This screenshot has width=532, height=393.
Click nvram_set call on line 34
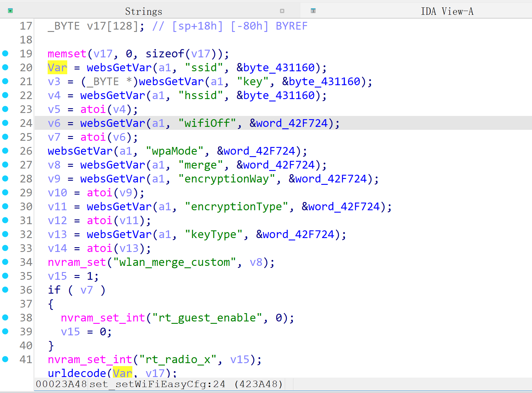(77, 262)
